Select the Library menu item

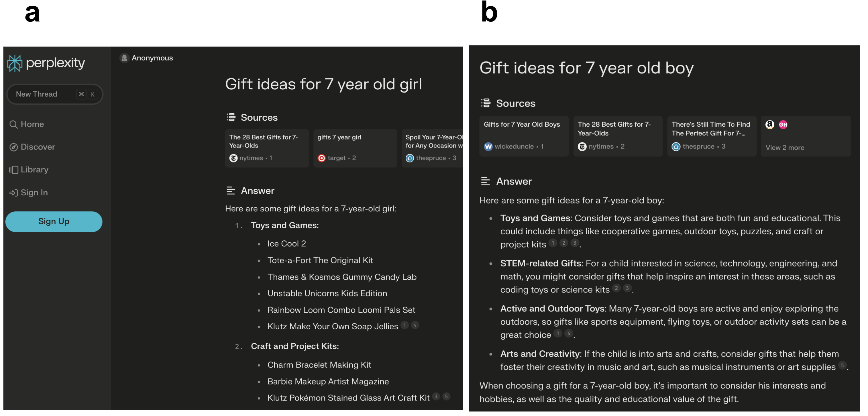[x=29, y=170]
